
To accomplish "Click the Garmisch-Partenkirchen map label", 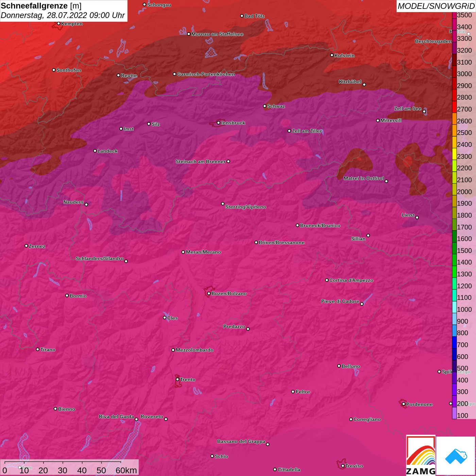I will [206, 74].
